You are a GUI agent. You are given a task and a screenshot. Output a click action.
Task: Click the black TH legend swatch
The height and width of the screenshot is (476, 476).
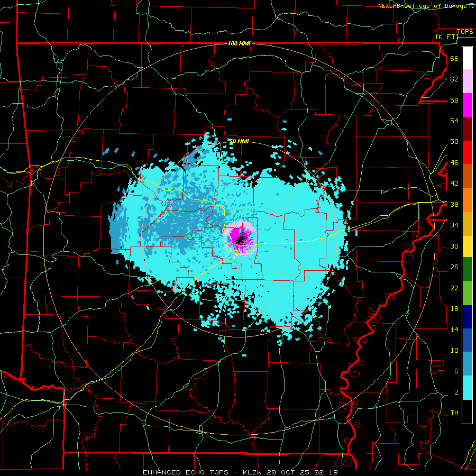coord(467,411)
